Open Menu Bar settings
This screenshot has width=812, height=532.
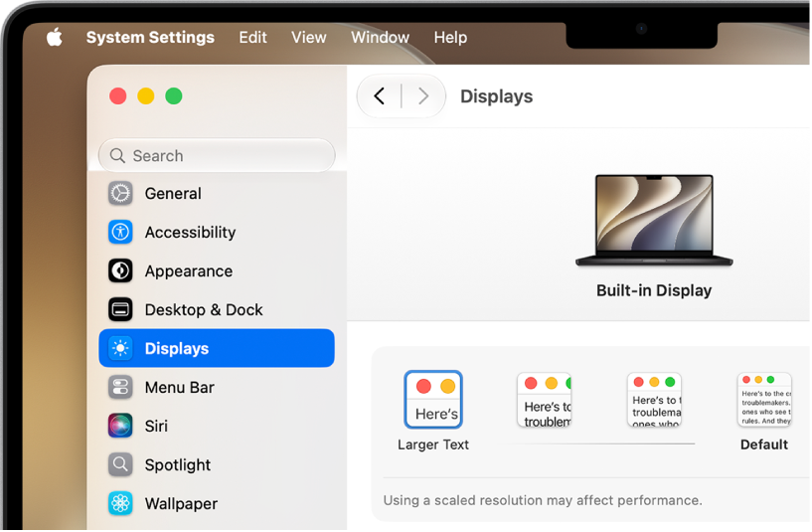coord(217,387)
